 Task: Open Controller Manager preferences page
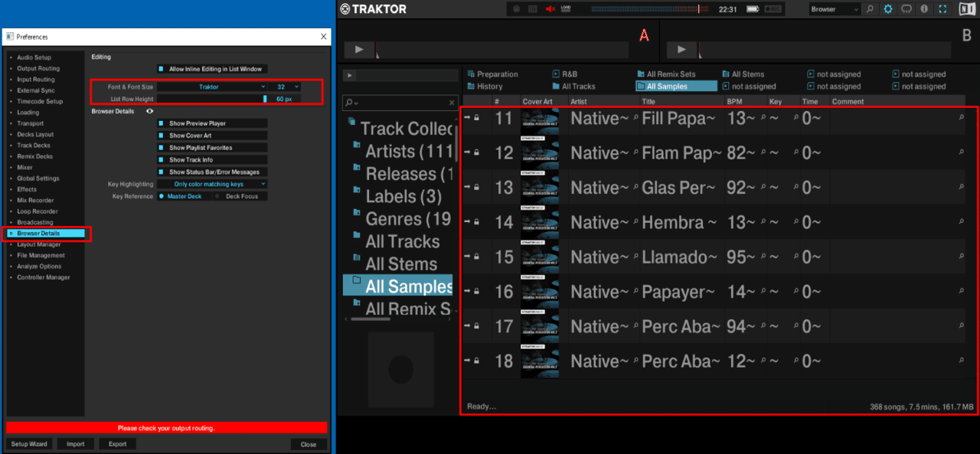[44, 277]
